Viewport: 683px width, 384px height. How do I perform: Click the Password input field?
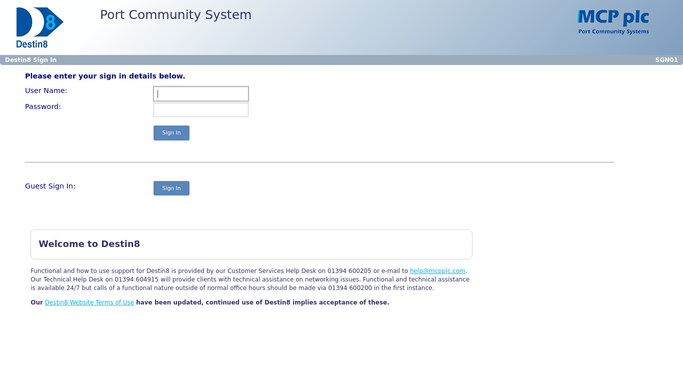tap(201, 110)
